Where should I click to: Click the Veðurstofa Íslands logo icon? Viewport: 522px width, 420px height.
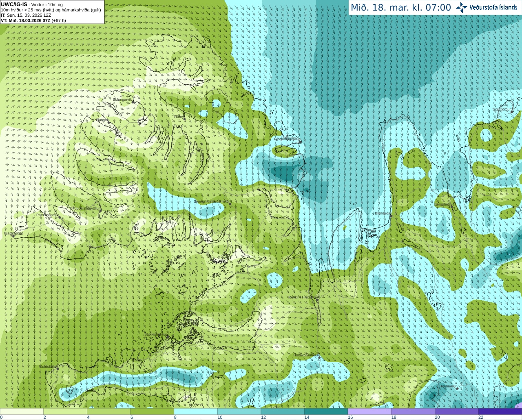point(462,7)
